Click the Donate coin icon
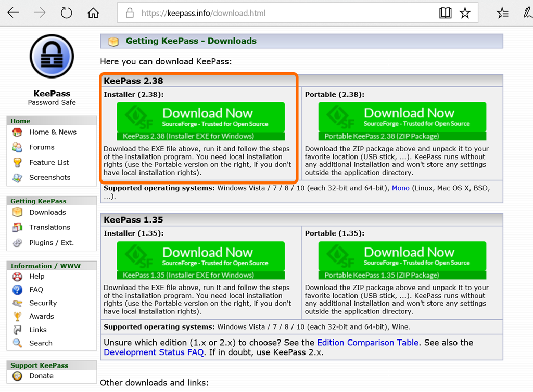The image size is (533, 392). pos(18,376)
